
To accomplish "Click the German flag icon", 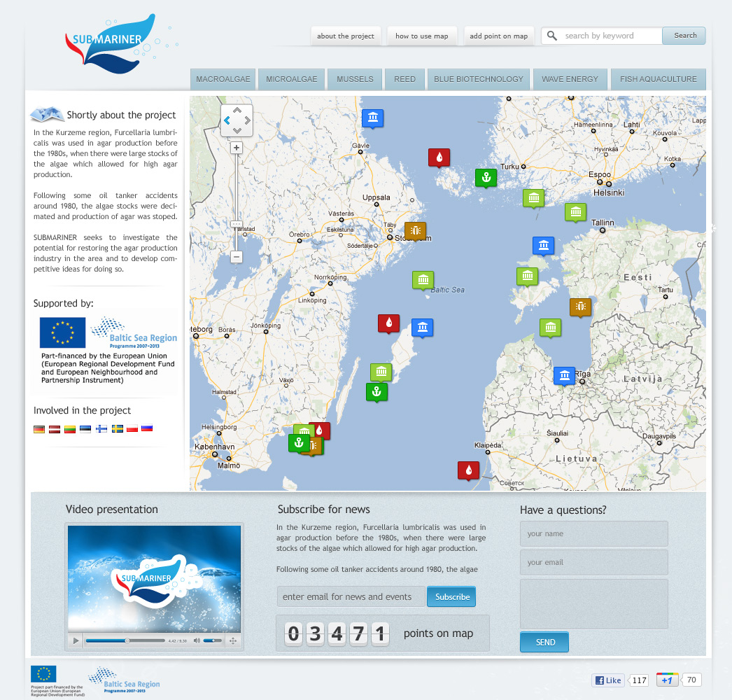I will (x=38, y=428).
